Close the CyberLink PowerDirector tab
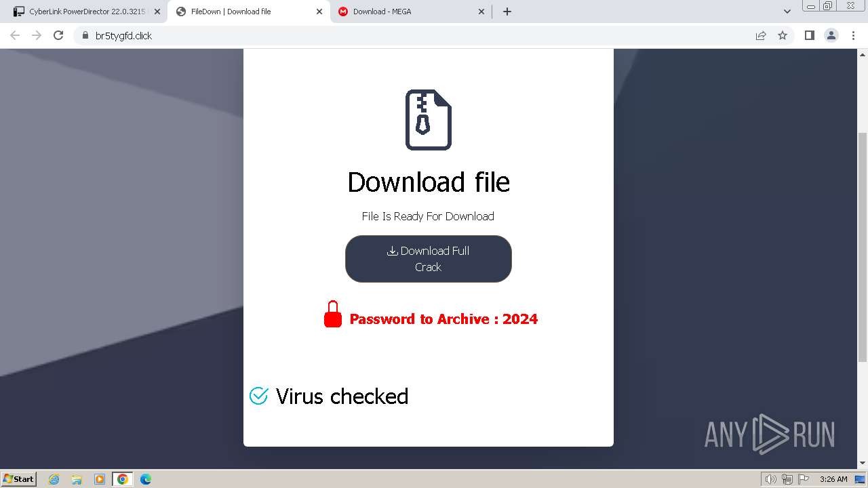This screenshot has width=868, height=488. pos(157,12)
